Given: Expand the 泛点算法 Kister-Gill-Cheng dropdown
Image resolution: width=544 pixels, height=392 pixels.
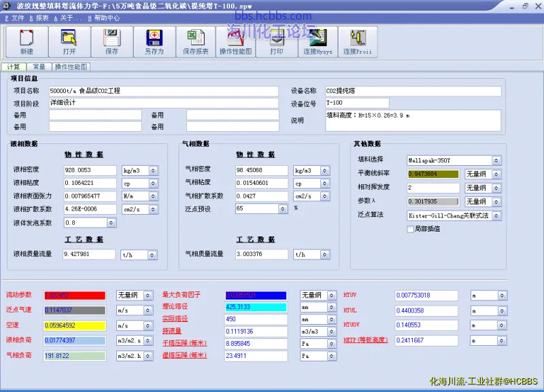Looking at the screenshot, I should pos(496,215).
